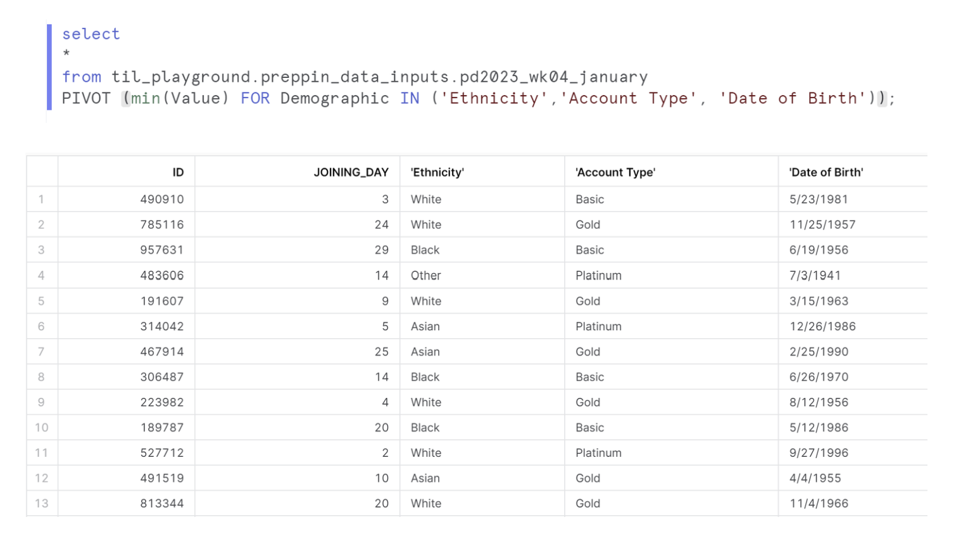This screenshot has width=980, height=555.
Task: Click the select keyword in the query
Action: click(91, 34)
